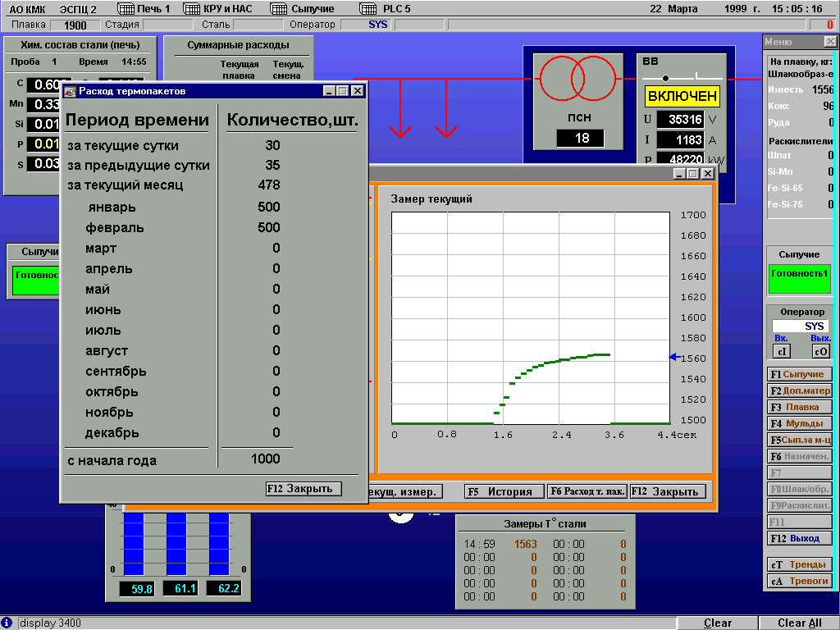Click the 59.8 value under the bar chart
The width and height of the screenshot is (840, 630).
138,589
